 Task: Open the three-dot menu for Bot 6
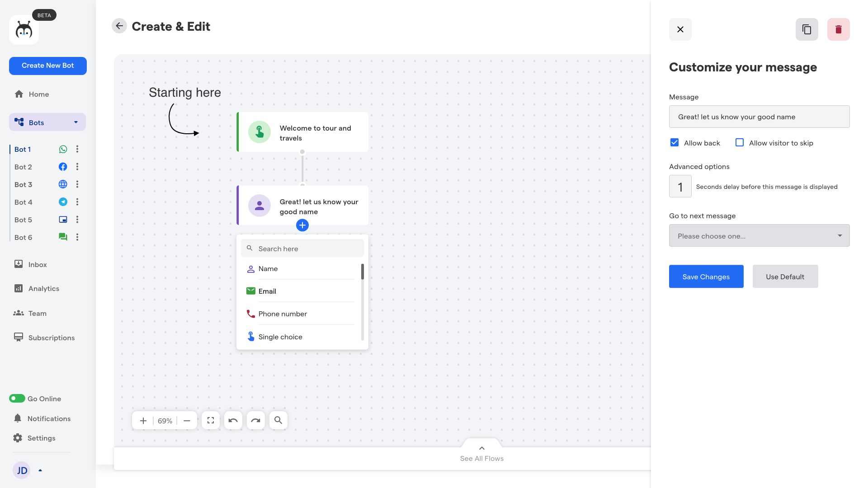pyautogui.click(x=77, y=237)
